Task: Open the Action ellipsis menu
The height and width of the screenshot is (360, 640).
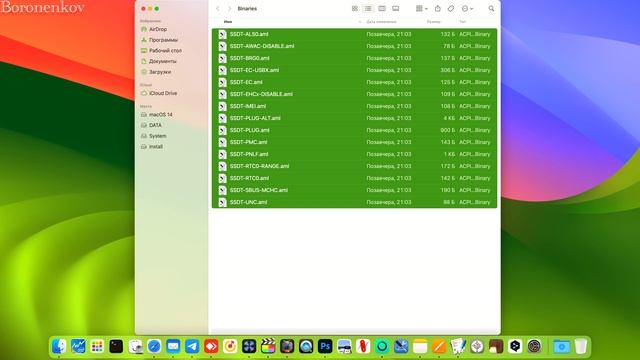Action: [x=467, y=9]
